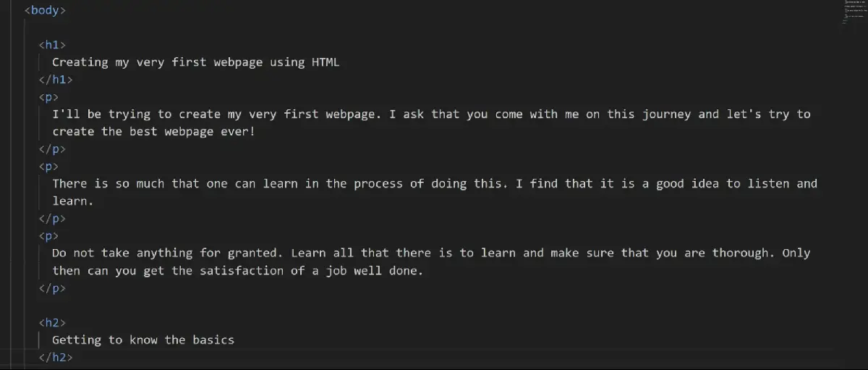Click the "create the best webpage ever!" line
This screenshot has height=370, width=868.
pos(153,132)
